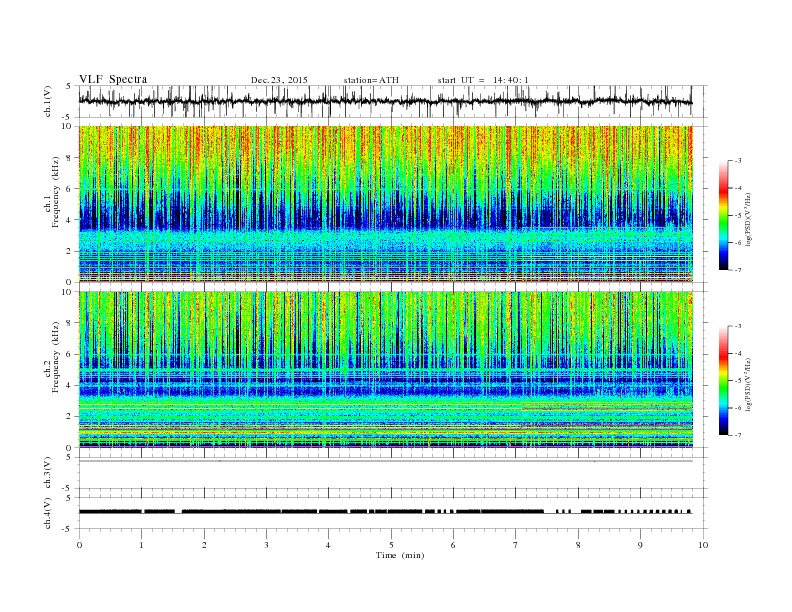Click the "station=ATH" header text
Screen dimensions: 792x612
click(371, 80)
